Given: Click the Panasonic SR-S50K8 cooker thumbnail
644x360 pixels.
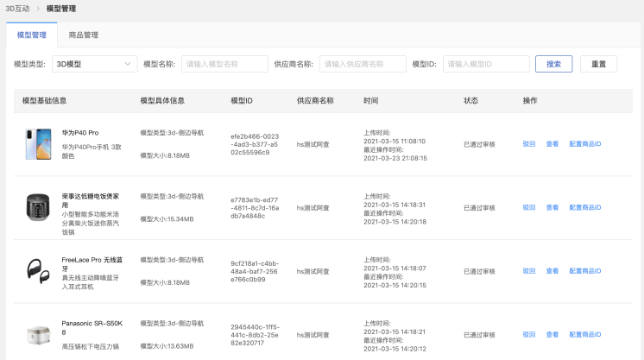Looking at the screenshot, I should tap(39, 334).
